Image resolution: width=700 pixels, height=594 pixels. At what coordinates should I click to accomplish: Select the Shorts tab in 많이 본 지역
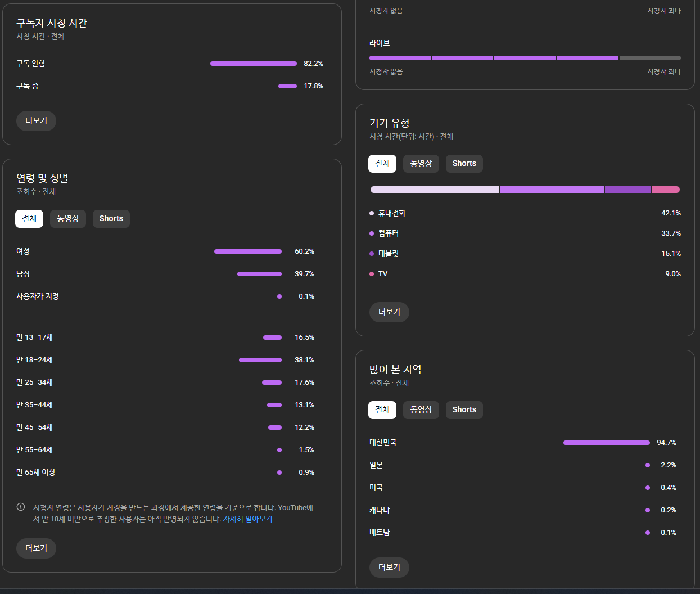pyautogui.click(x=464, y=410)
